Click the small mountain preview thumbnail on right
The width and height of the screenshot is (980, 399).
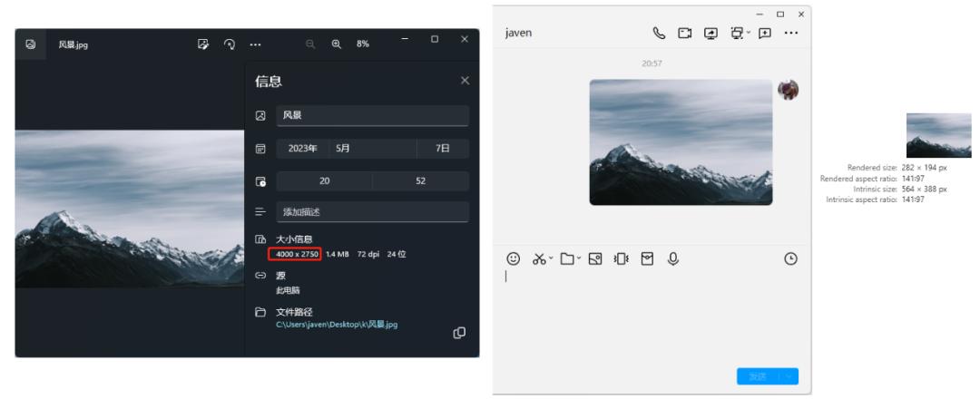point(939,135)
